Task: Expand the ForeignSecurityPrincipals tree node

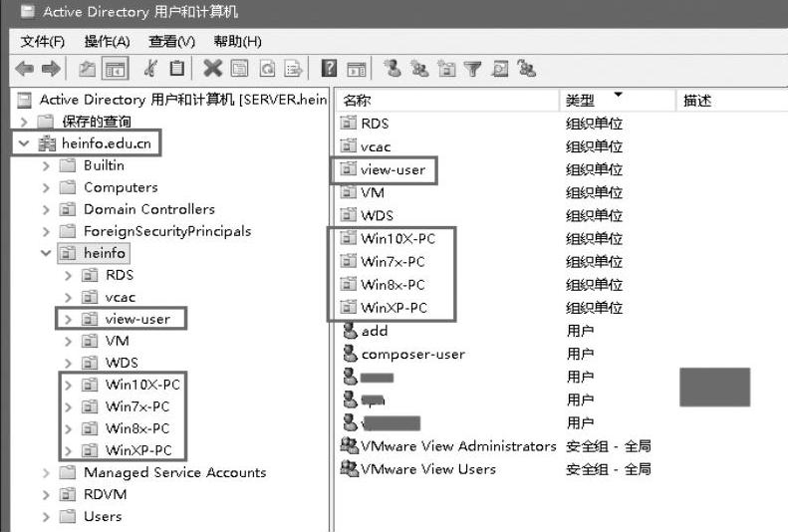Action: tap(46, 231)
